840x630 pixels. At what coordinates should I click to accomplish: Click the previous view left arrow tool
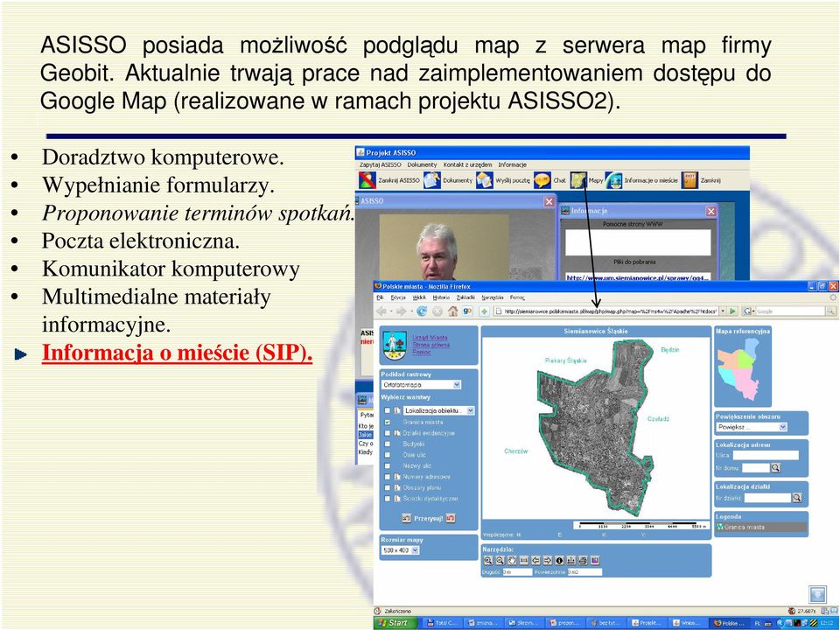(x=535, y=560)
